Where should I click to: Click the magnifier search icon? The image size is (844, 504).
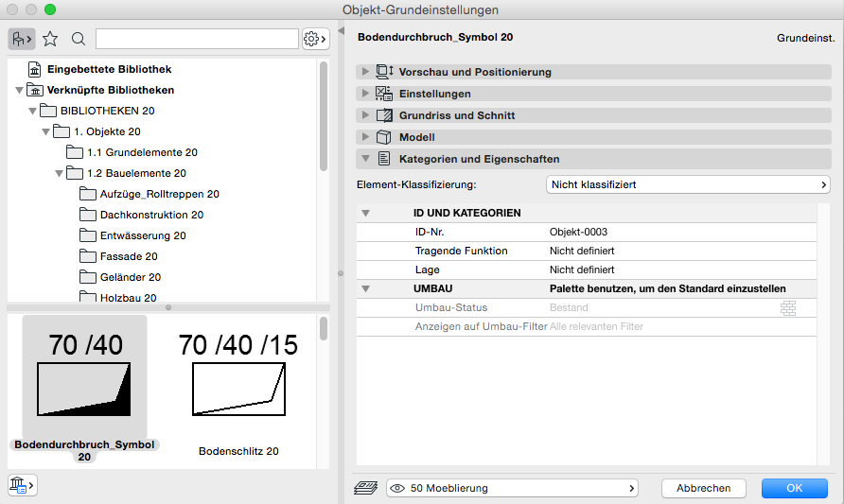79,39
